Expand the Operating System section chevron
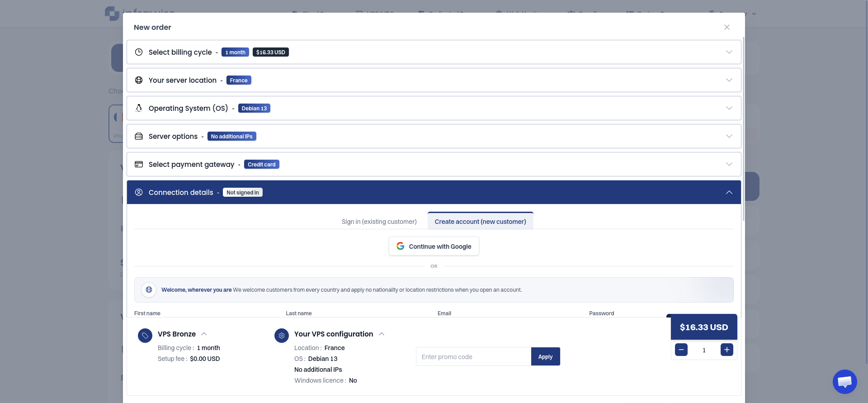Image resolution: width=868 pixels, height=403 pixels. point(729,108)
